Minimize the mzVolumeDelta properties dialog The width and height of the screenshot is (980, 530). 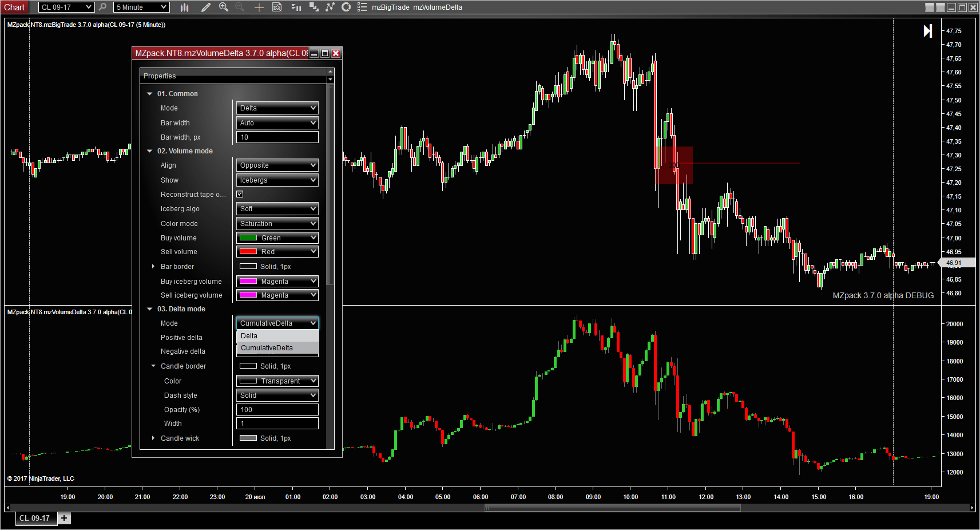point(314,53)
